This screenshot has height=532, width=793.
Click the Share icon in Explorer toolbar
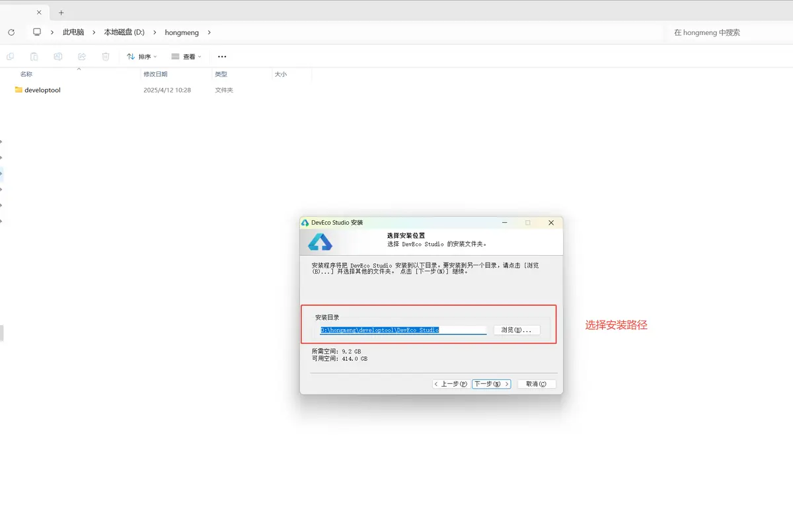82,57
